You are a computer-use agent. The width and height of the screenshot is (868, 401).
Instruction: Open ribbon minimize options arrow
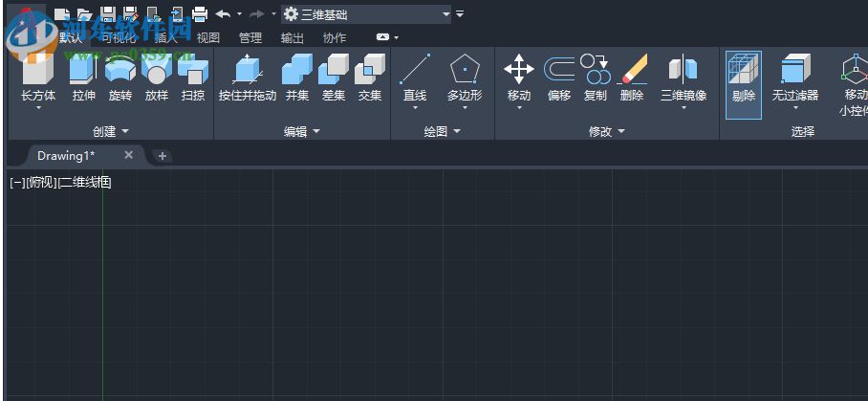[397, 37]
